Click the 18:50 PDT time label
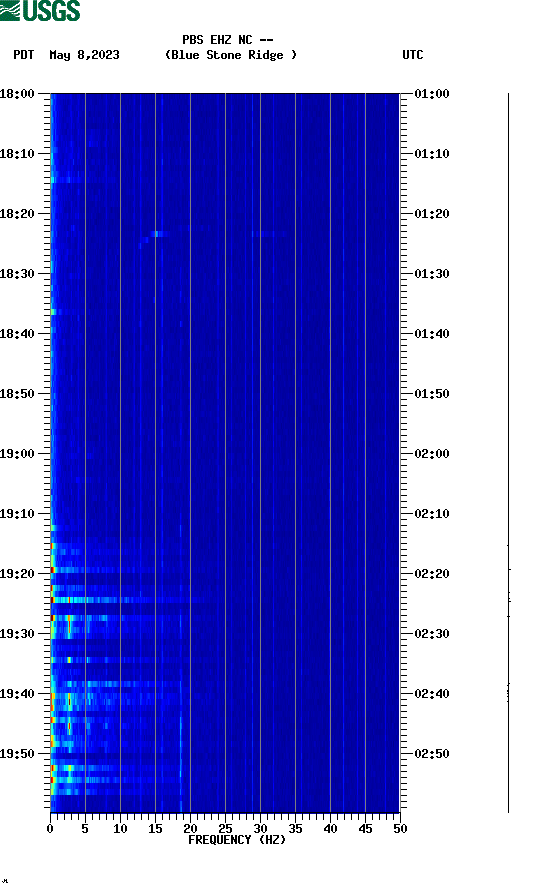This screenshot has width=552, height=892. point(17,394)
